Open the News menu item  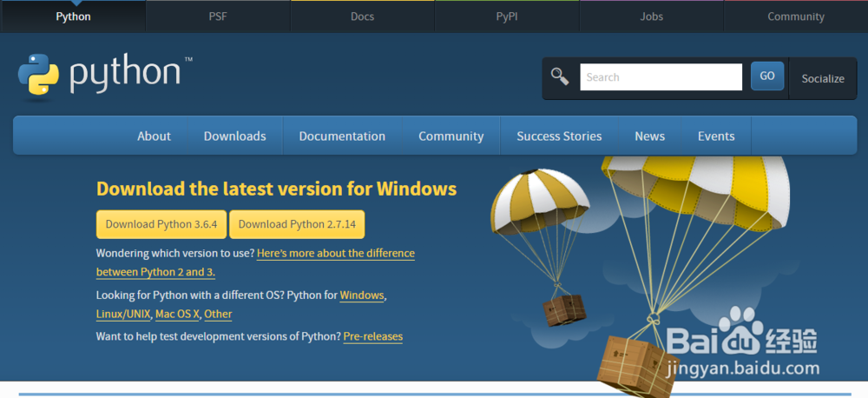(650, 136)
